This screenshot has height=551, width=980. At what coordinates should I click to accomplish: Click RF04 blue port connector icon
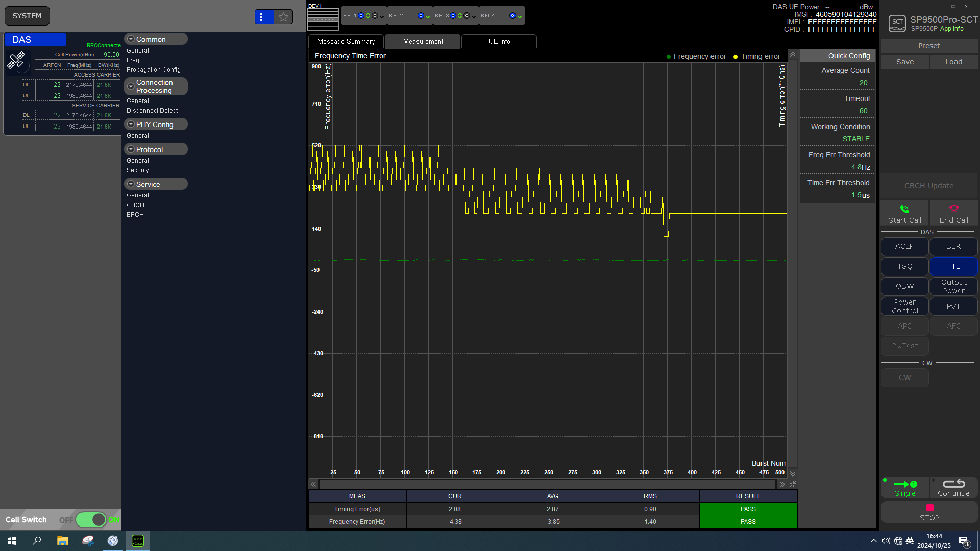coord(512,16)
